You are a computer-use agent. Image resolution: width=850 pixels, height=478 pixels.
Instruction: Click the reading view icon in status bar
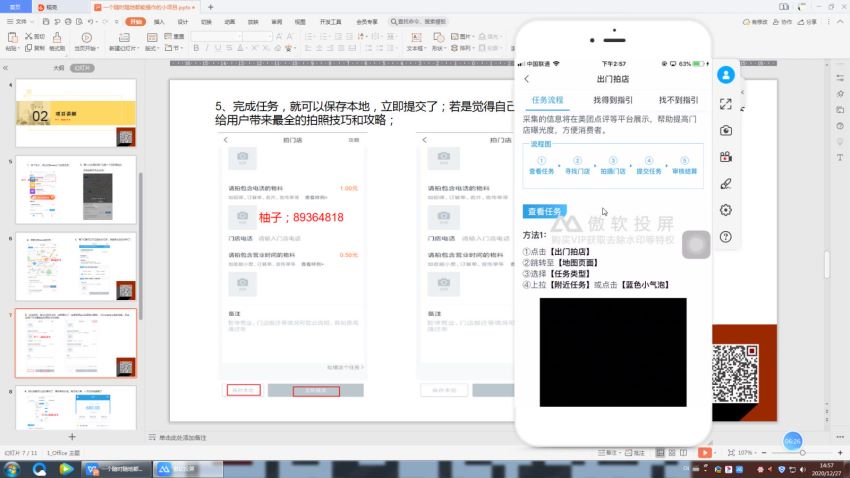[x=684, y=453]
